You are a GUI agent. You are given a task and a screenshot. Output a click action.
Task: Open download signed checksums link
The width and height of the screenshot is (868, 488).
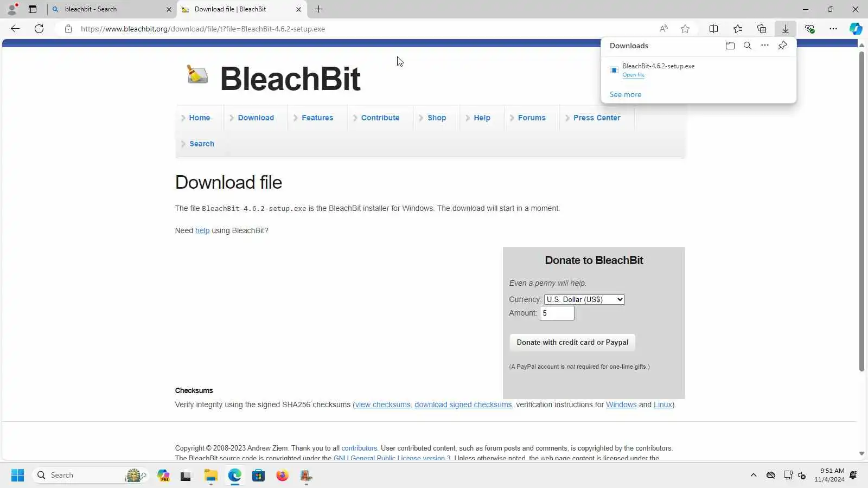(x=463, y=404)
